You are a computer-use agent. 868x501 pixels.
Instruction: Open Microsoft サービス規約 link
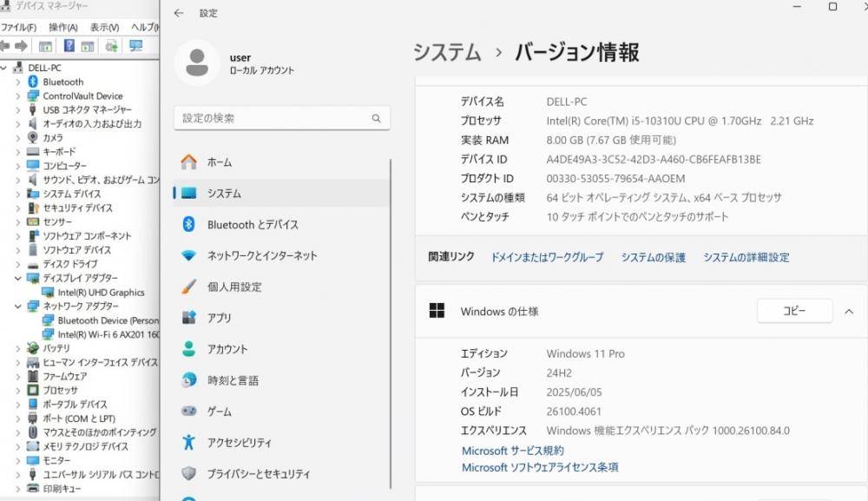(x=513, y=451)
